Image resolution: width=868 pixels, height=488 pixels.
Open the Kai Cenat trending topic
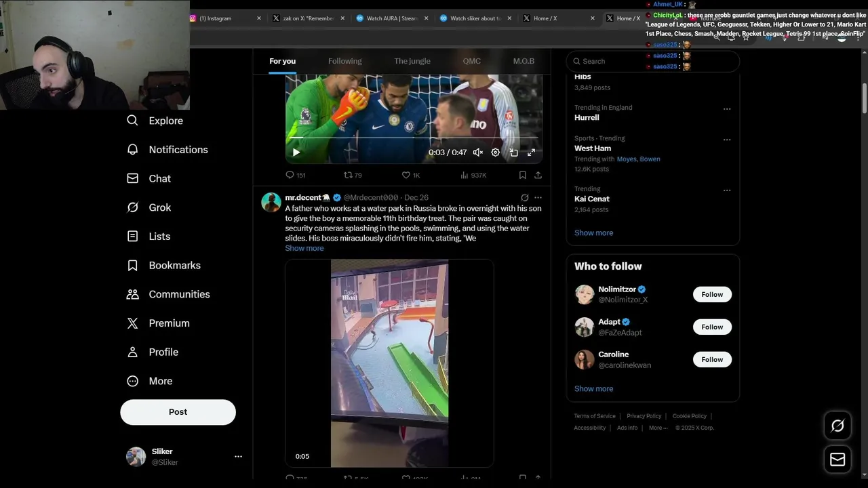click(592, 199)
